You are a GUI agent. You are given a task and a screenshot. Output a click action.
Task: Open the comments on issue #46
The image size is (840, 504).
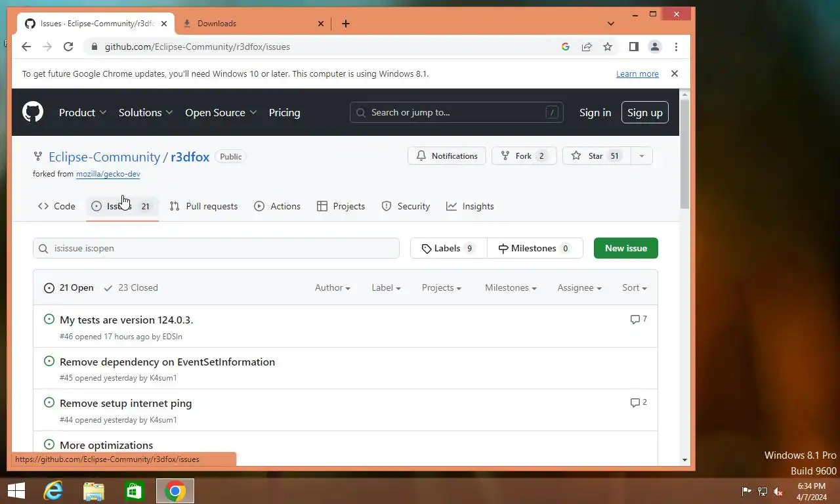coord(639,319)
